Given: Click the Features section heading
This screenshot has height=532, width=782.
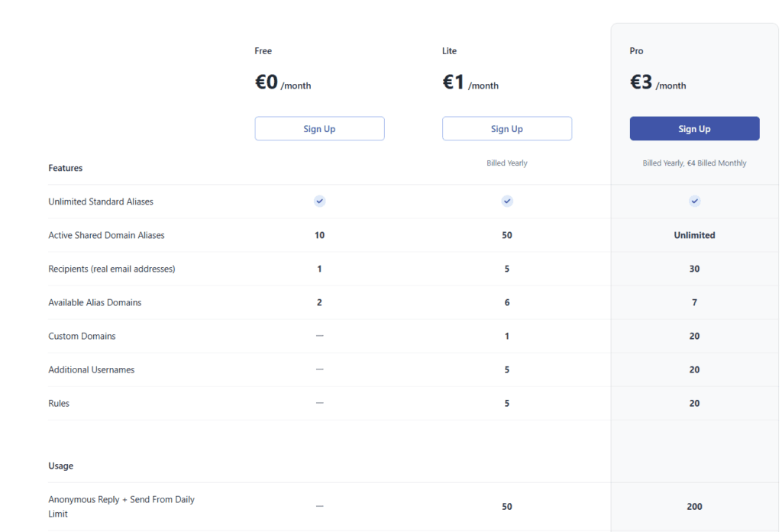Looking at the screenshot, I should (66, 168).
